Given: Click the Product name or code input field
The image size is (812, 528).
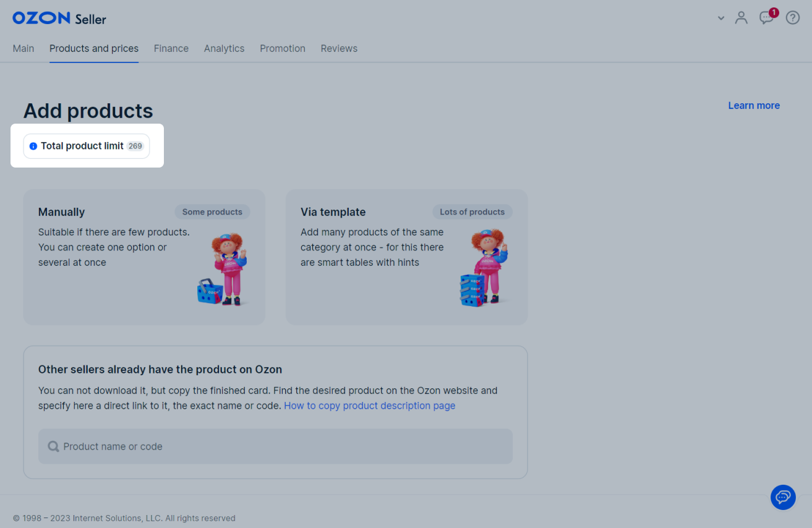Looking at the screenshot, I should pyautogui.click(x=275, y=446).
